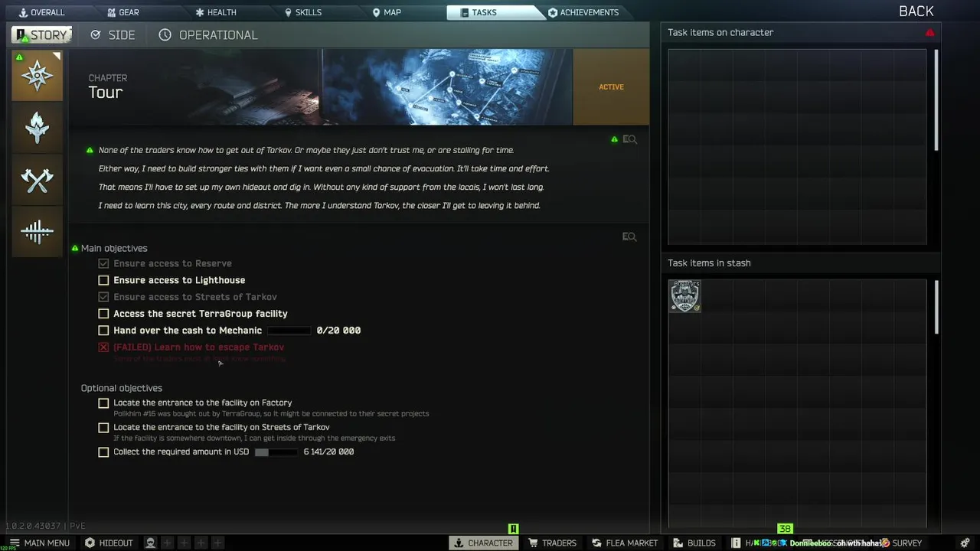The height and width of the screenshot is (551, 980).
Task: Open the Overall tab
Action: (41, 12)
